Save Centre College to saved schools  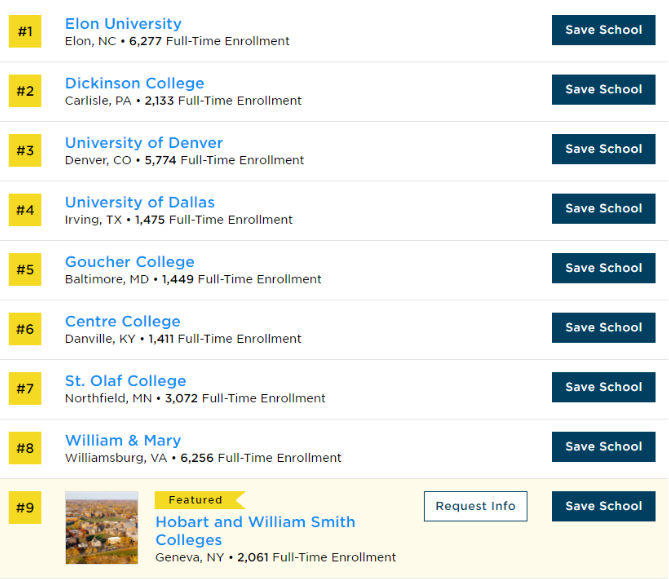coord(603,327)
